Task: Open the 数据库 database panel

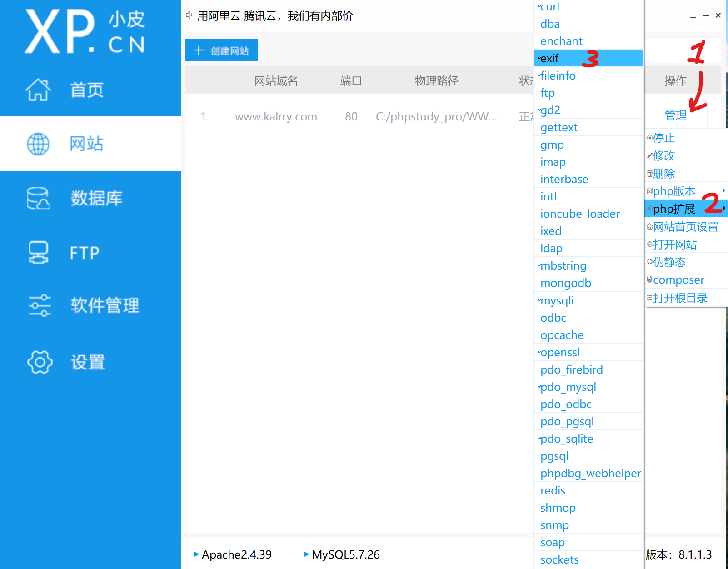Action: 96,198
